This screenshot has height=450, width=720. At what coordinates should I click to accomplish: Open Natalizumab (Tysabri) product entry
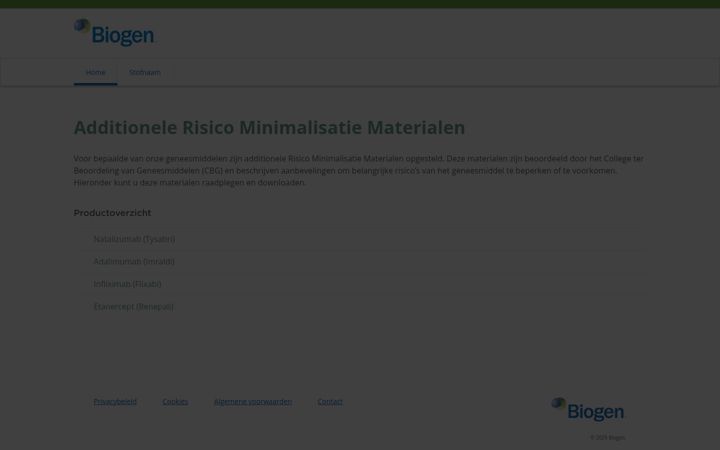(134, 239)
